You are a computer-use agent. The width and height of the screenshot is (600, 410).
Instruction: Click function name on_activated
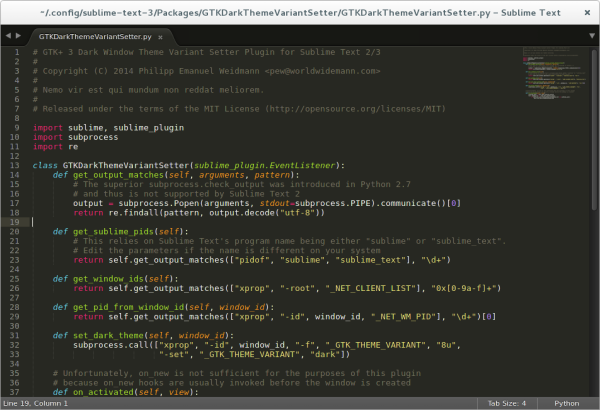point(103,392)
